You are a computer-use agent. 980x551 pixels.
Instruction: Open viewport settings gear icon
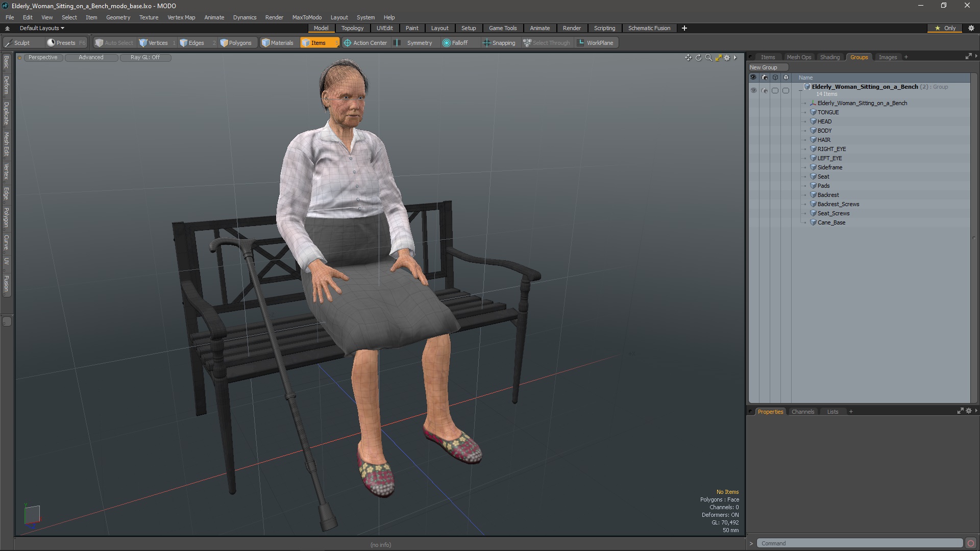pyautogui.click(x=727, y=58)
